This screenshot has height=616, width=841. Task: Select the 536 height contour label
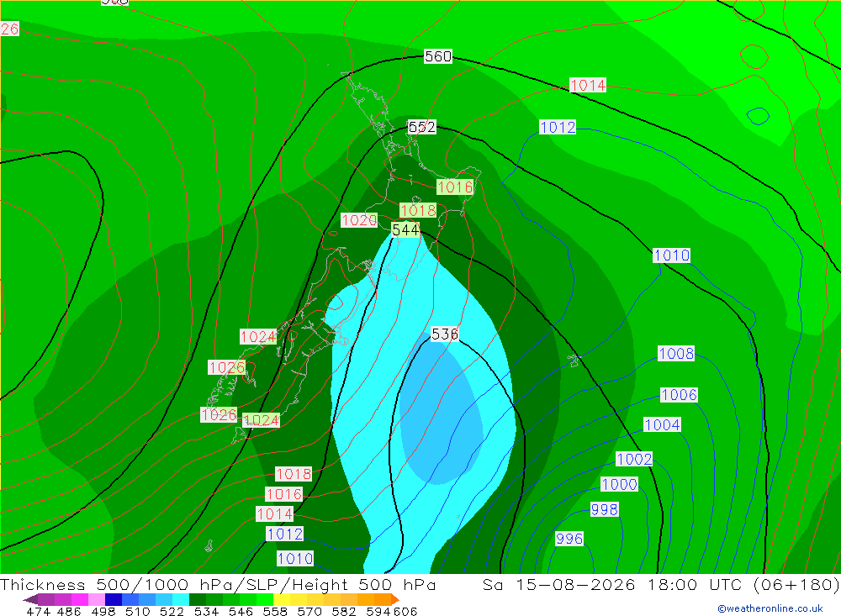(x=445, y=334)
